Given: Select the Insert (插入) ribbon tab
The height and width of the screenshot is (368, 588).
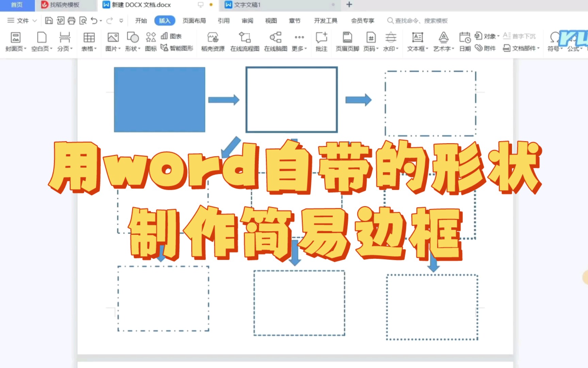Looking at the screenshot, I should pyautogui.click(x=165, y=21).
